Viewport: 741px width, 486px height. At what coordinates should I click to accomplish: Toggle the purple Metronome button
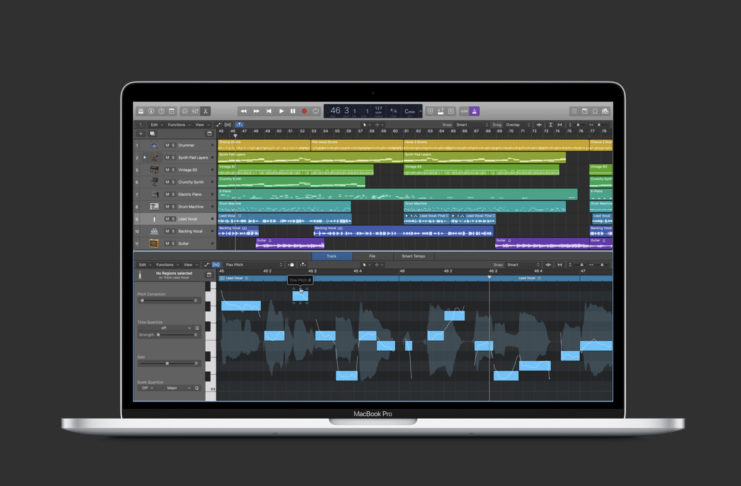tap(474, 111)
